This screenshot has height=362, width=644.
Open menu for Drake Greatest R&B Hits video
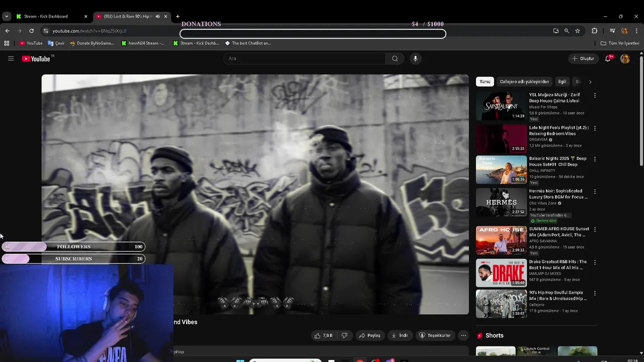pos(595,262)
